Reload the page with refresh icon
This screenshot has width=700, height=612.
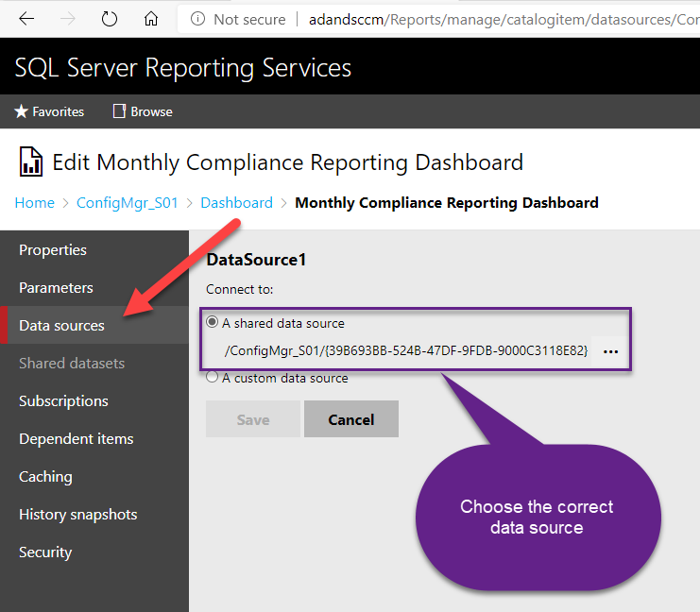tap(109, 19)
